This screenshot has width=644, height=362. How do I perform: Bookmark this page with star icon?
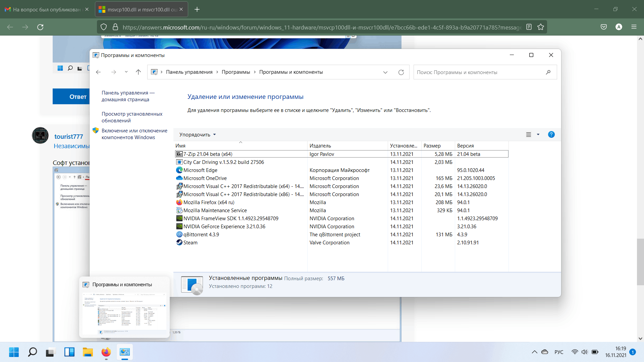pyautogui.click(x=541, y=27)
